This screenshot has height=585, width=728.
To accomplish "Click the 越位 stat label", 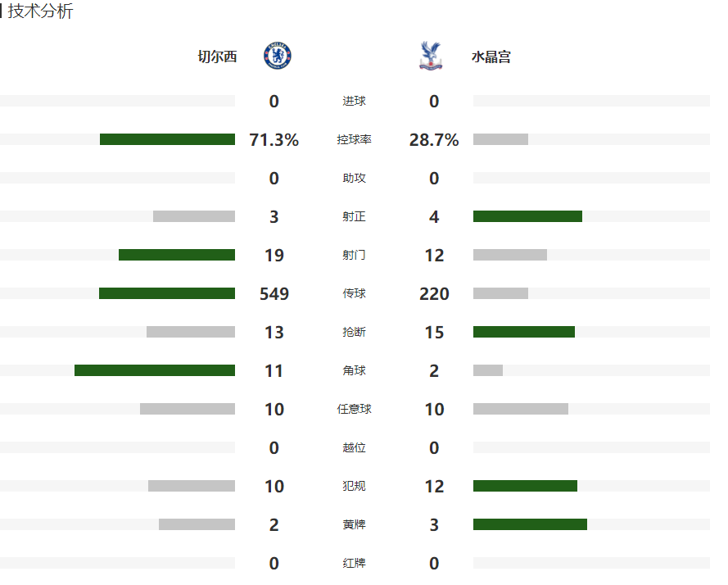I will (x=354, y=448).
